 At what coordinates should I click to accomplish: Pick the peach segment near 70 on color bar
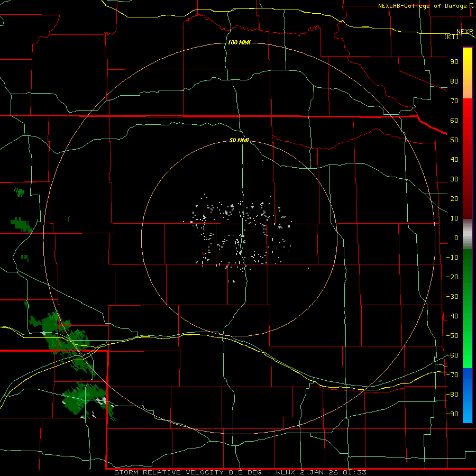pos(467,91)
